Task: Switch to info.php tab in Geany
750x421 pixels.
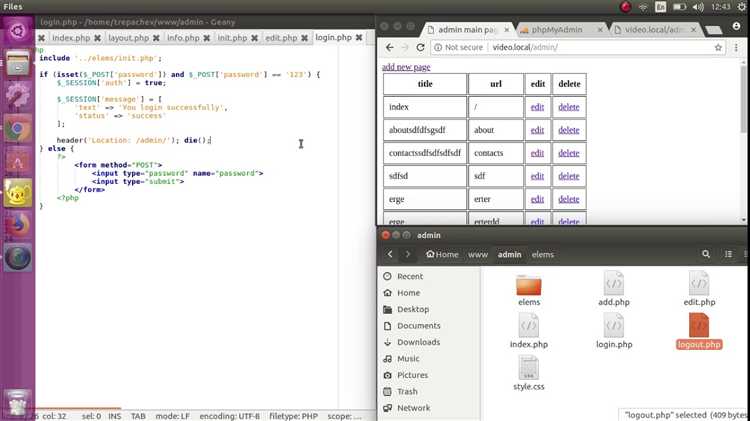Action: [x=183, y=38]
